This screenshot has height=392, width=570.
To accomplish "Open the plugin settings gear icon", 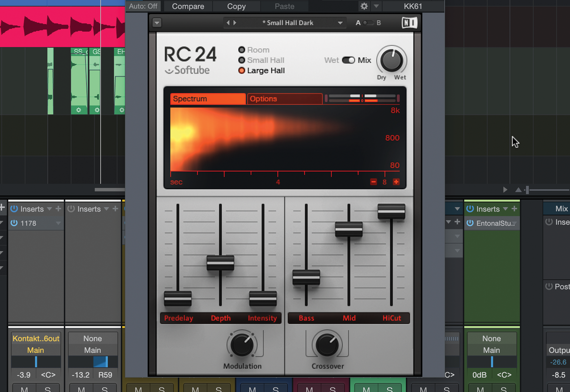I will pos(363,6).
